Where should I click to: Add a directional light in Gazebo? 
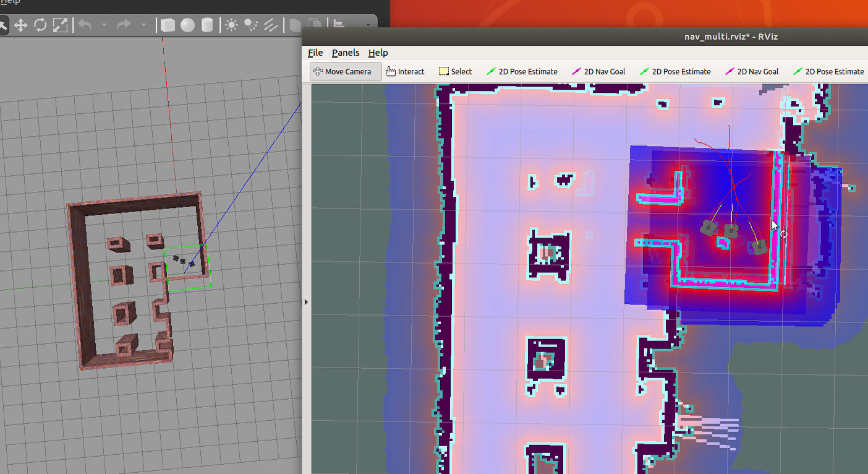click(x=271, y=25)
